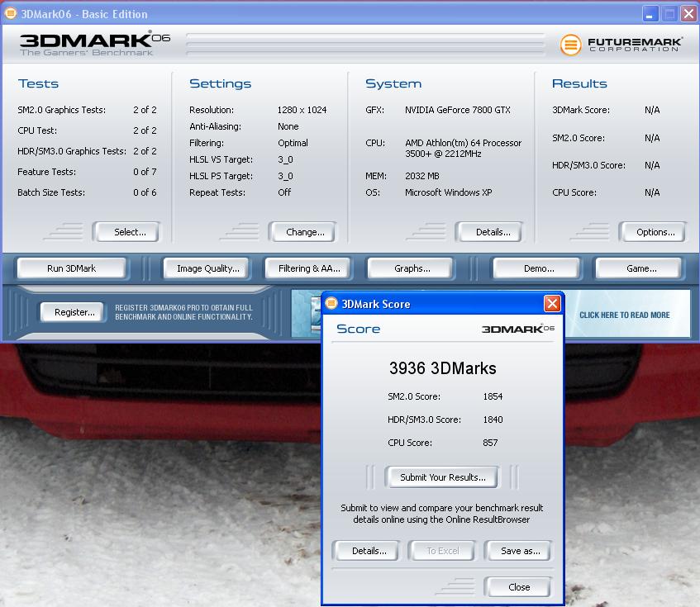Click SM2.0 Score value 1854

click(493, 396)
